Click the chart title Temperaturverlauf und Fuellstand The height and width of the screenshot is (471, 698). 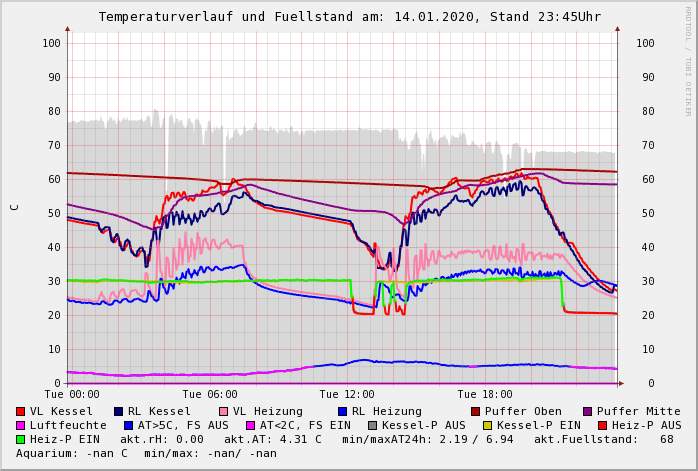point(349,17)
